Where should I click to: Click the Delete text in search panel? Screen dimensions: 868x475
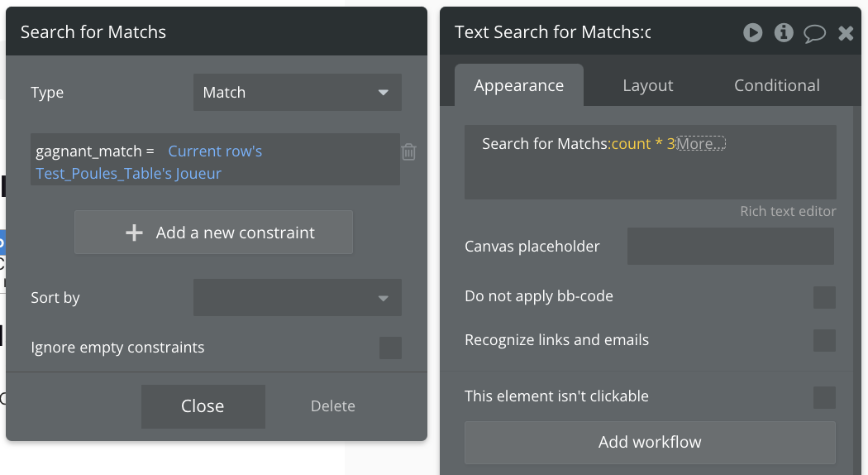[332, 406]
